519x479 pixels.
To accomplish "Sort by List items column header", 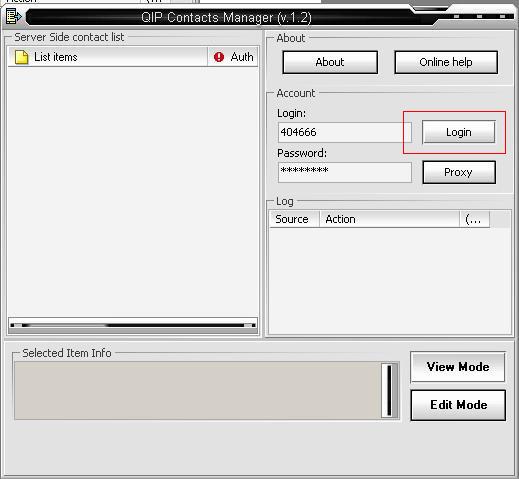I will pos(107,57).
